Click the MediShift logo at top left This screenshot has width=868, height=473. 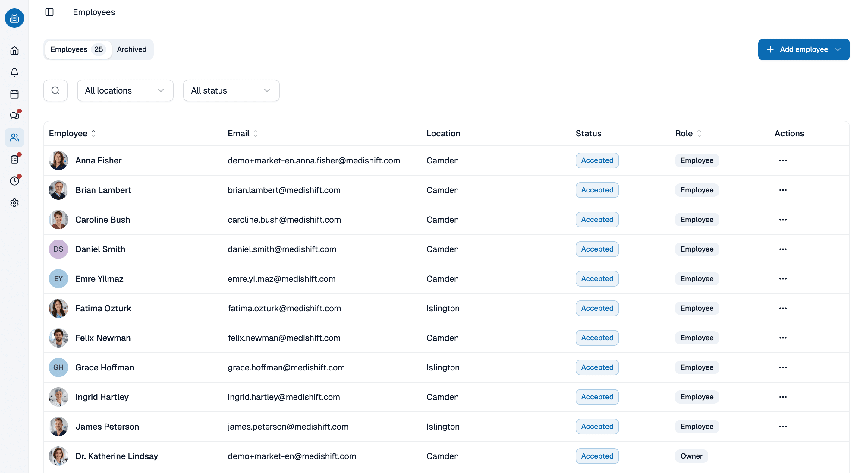(14, 18)
